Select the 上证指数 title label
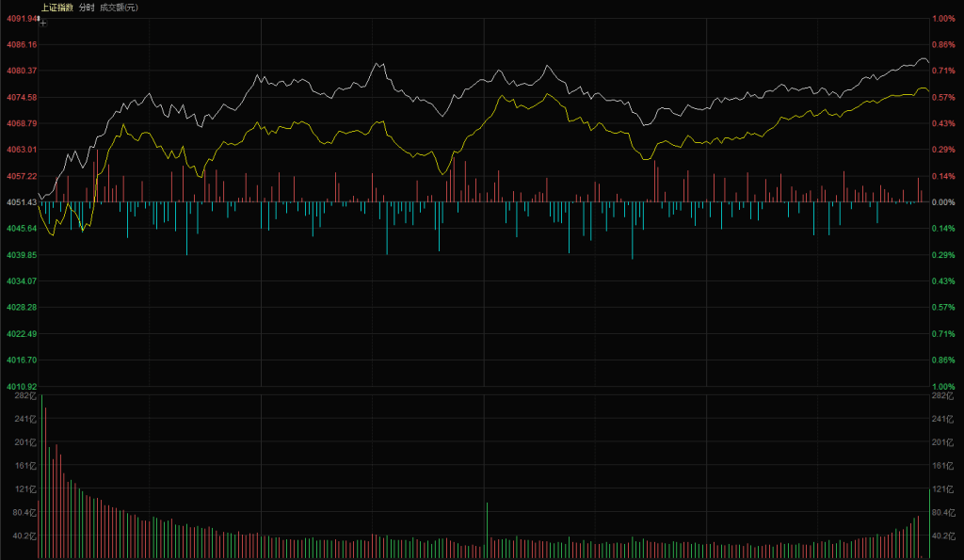 pos(56,7)
